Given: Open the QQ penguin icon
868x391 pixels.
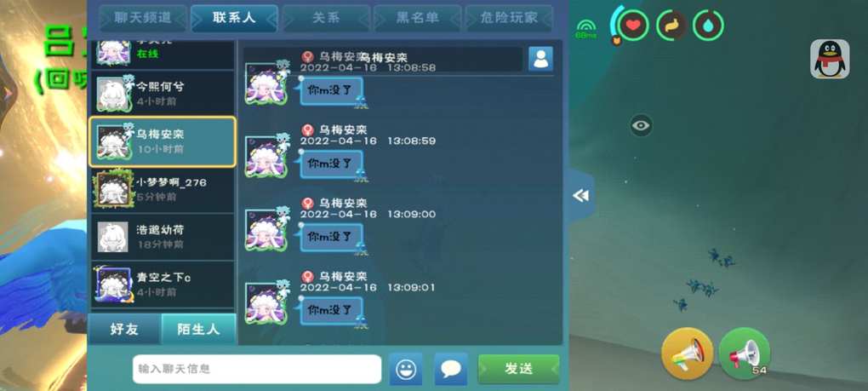Looking at the screenshot, I should [830, 59].
